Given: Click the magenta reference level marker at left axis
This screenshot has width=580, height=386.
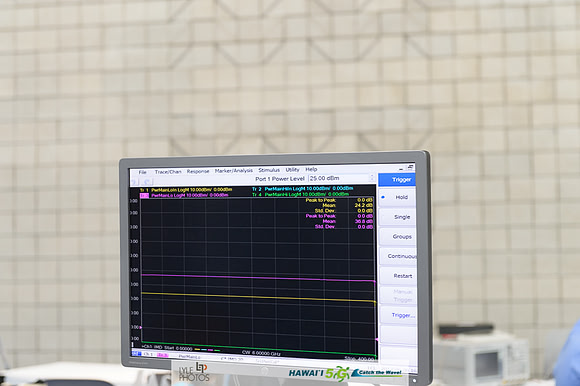Looking at the screenshot, I should (141, 328).
